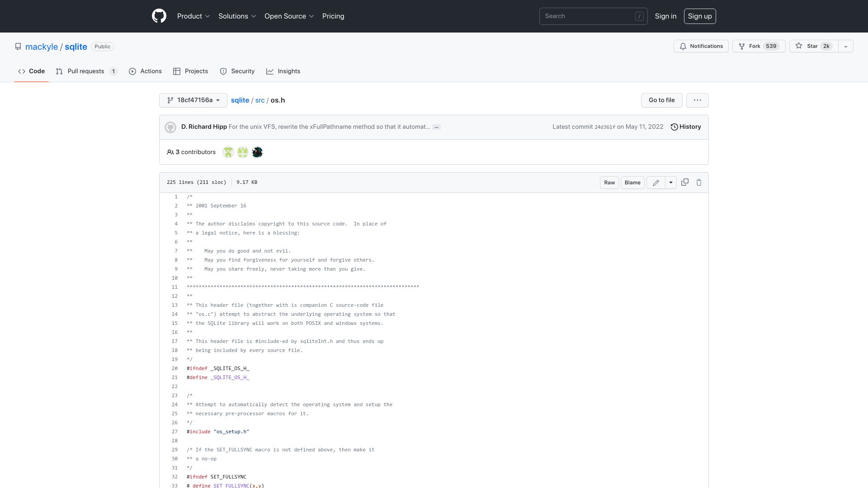
Task: Select line number 20
Action: pyautogui.click(x=175, y=369)
